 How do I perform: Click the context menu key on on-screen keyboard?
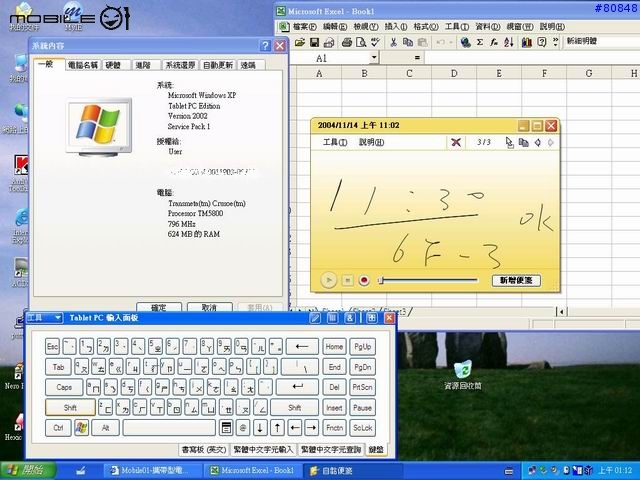point(226,428)
